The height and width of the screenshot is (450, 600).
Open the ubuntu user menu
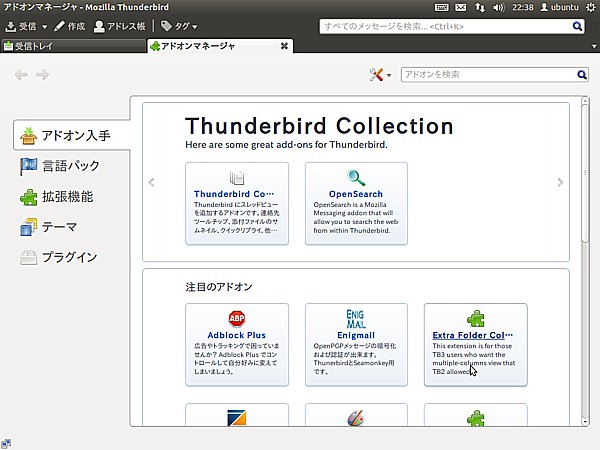(559, 7)
